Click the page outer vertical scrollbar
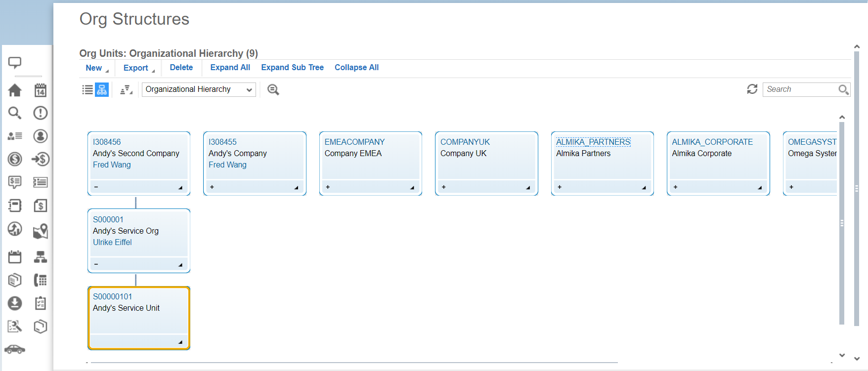 point(857,188)
